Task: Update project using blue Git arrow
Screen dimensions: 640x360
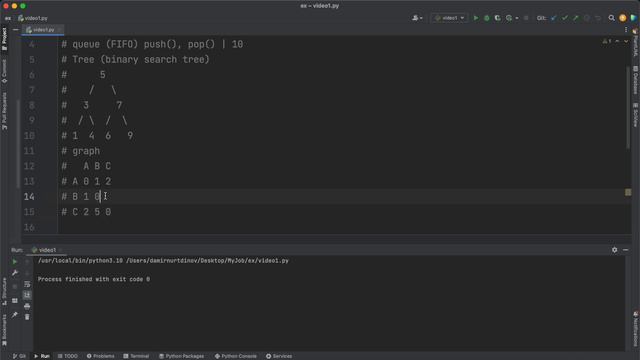Action: coord(553,18)
